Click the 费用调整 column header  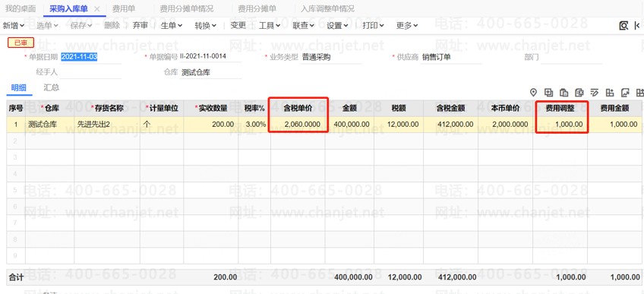coord(560,109)
